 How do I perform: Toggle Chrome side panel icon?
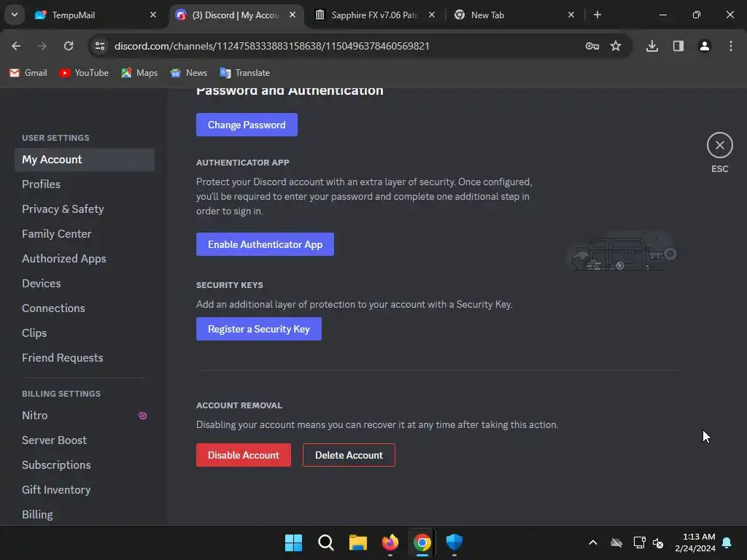click(678, 46)
